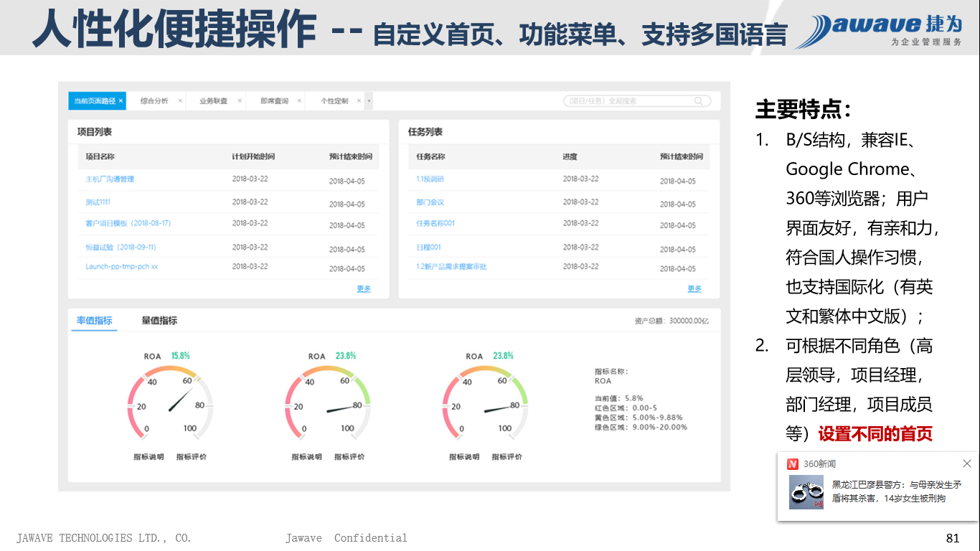
Task: Close the 业务联查 tab with its X
Action: pyautogui.click(x=240, y=101)
